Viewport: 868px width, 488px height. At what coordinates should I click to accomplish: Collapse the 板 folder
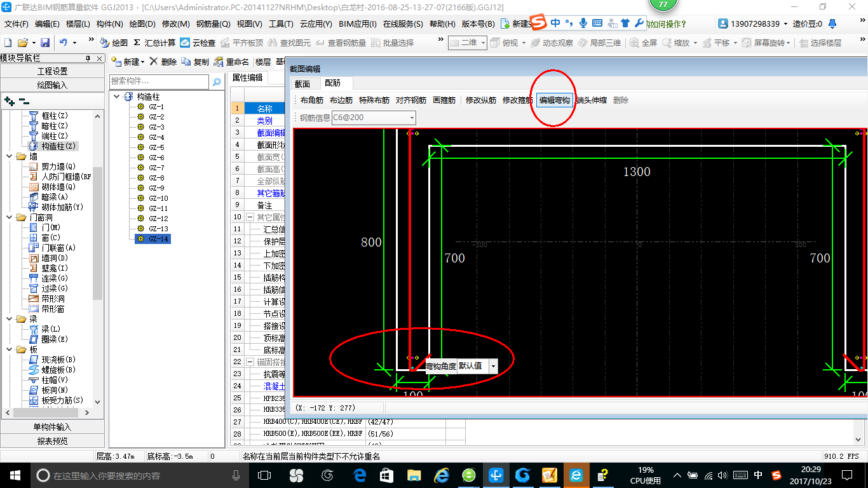(8, 349)
